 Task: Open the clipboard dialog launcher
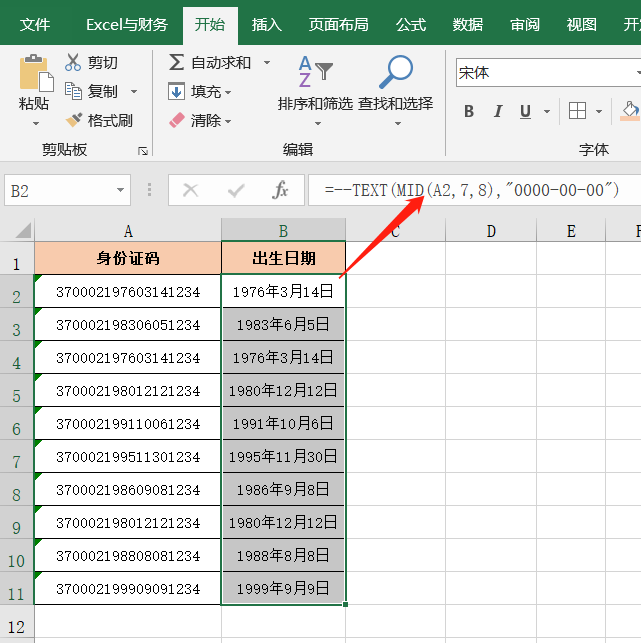(143, 151)
